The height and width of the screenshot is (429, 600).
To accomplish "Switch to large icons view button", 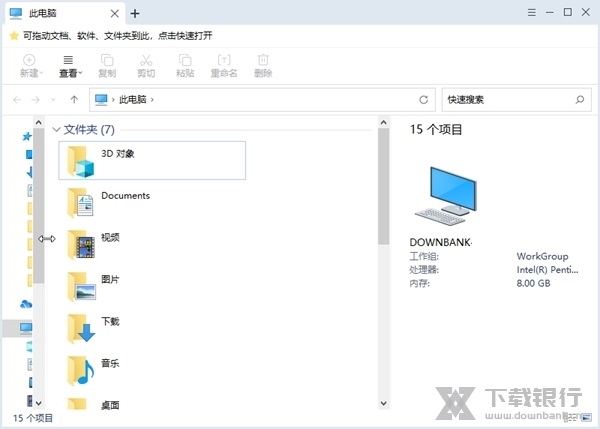I will point(586,418).
